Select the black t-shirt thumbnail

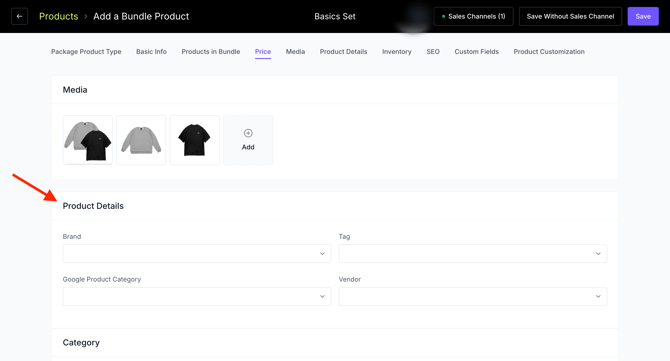click(x=194, y=140)
